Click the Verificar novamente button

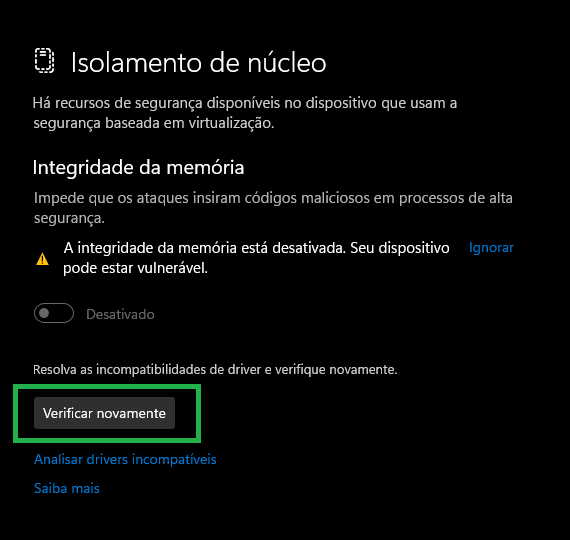click(104, 413)
